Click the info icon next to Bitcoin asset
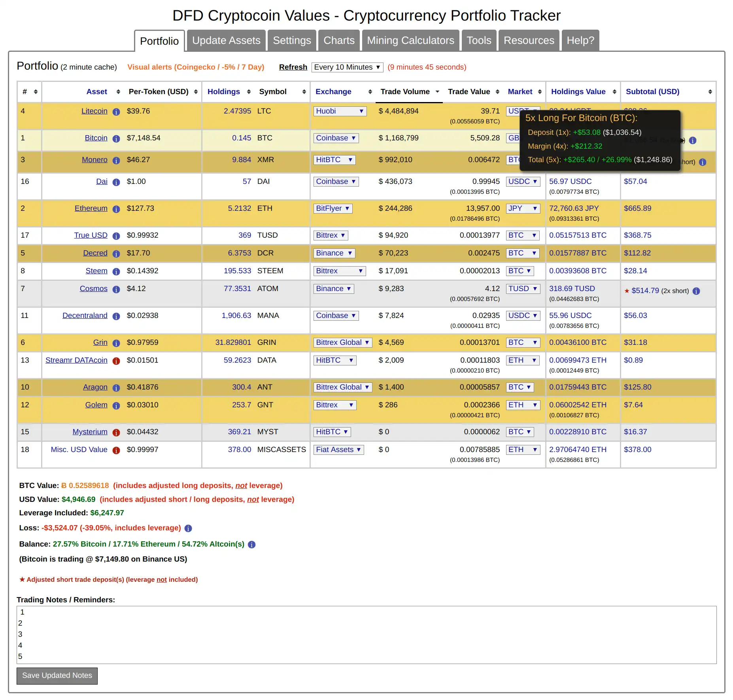The height and width of the screenshot is (700, 733). 116,139
